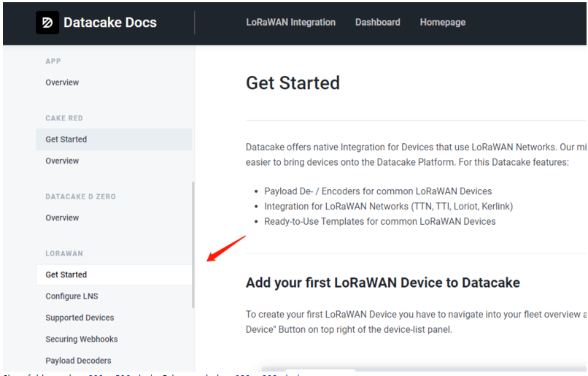Click the 'Datacake offers native Integration' paragraph
588x376 pixels.
pyautogui.click(x=417, y=155)
